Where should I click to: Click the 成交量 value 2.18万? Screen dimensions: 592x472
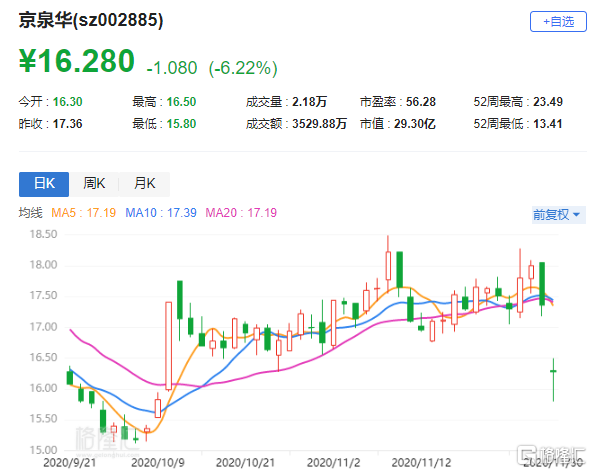pyautogui.click(x=309, y=102)
